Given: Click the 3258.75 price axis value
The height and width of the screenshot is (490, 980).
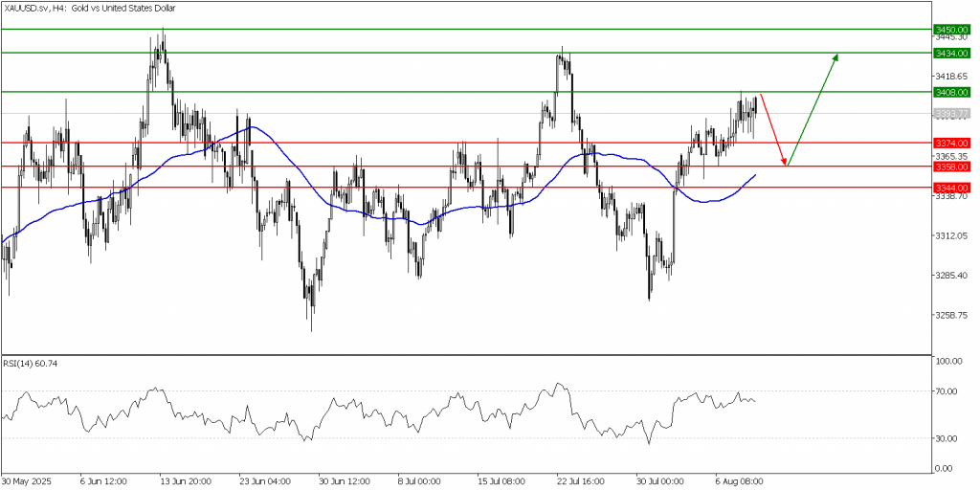Looking at the screenshot, I should [950, 315].
